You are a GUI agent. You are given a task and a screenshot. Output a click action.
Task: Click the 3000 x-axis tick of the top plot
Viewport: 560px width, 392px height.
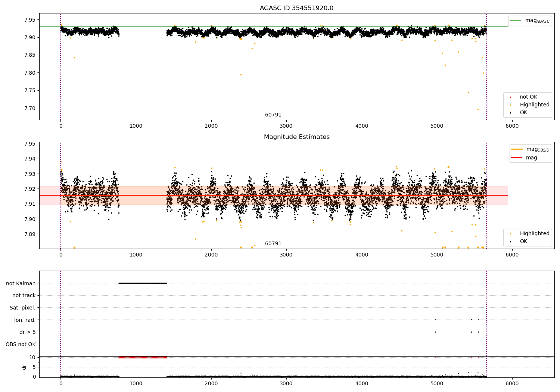[x=286, y=126]
